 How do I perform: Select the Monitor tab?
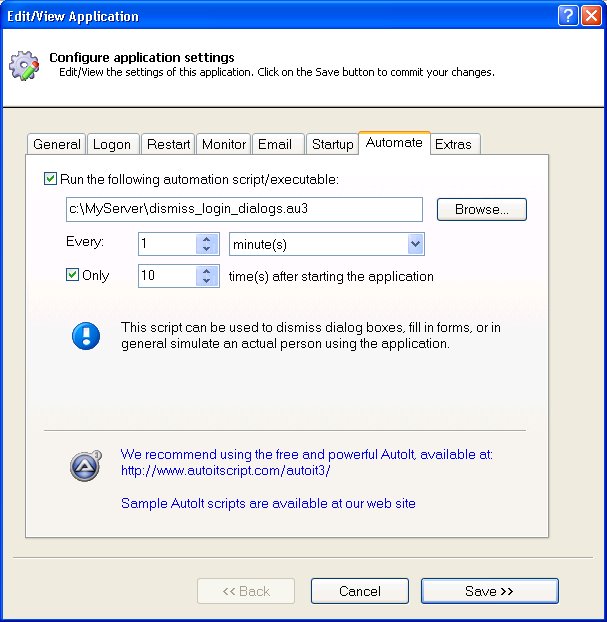tap(223, 144)
